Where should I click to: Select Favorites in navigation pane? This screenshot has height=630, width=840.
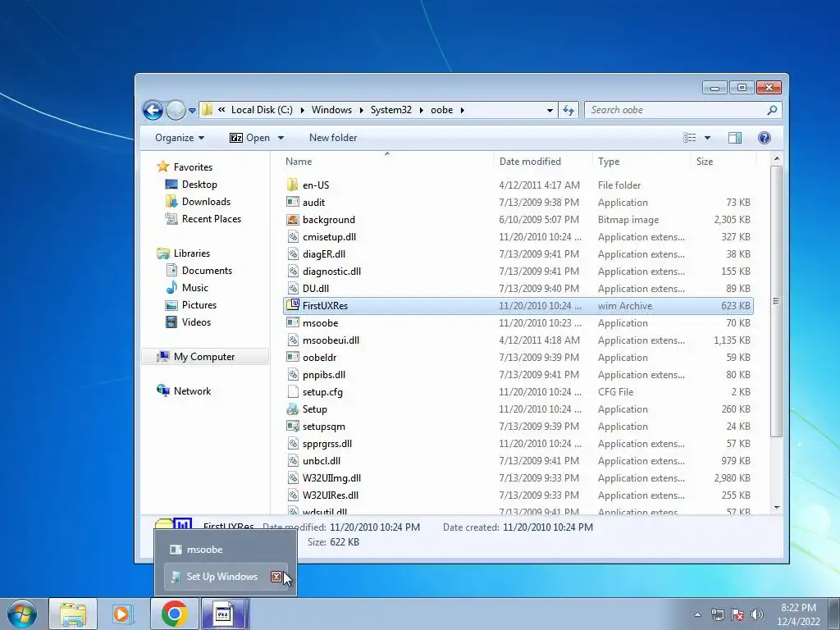(x=192, y=167)
